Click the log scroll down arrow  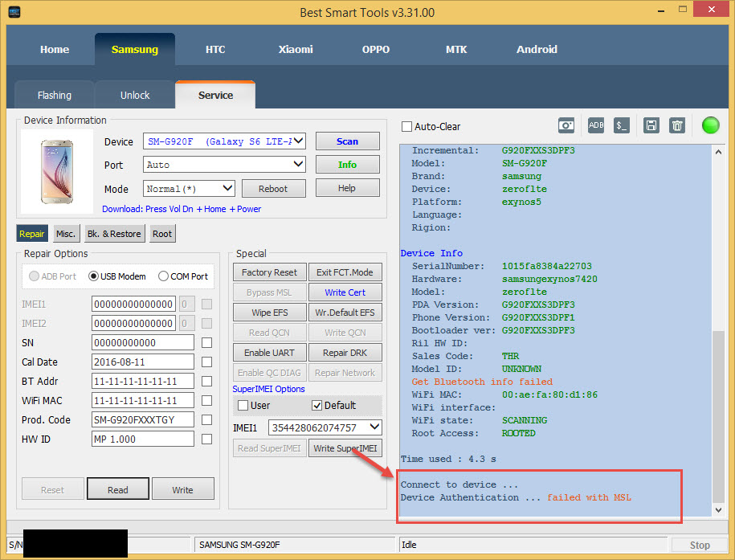coord(718,510)
